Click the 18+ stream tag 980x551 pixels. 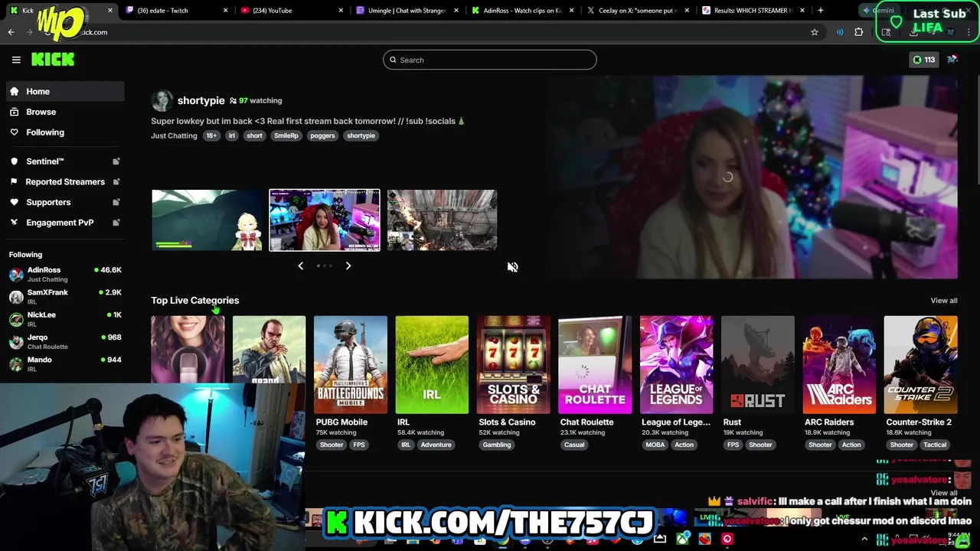[x=211, y=135]
